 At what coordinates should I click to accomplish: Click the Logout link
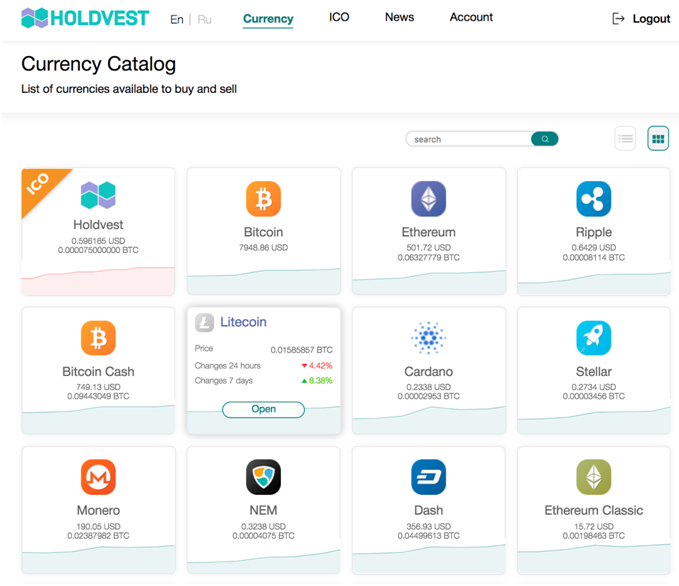pyautogui.click(x=651, y=19)
